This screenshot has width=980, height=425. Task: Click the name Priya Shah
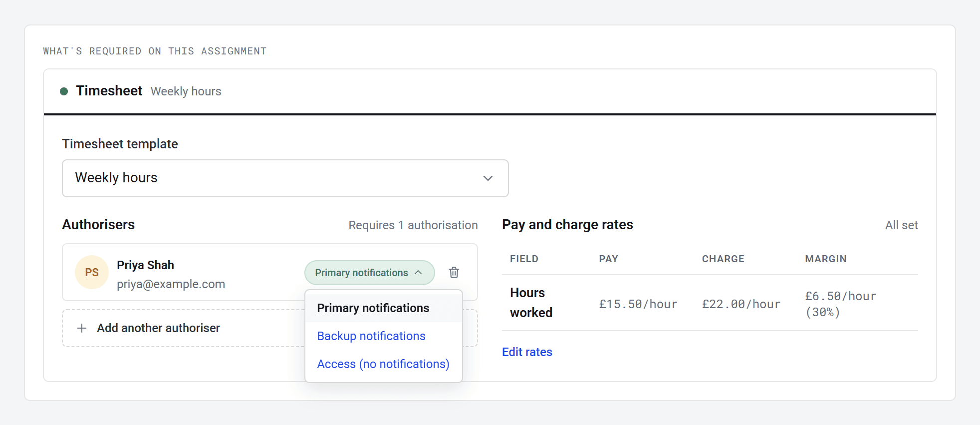(145, 265)
